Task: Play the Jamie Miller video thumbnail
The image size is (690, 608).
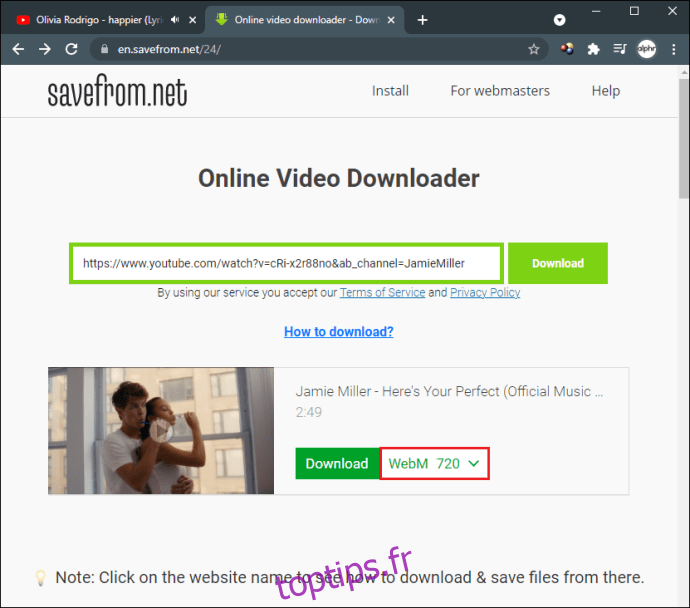Action: [161, 431]
